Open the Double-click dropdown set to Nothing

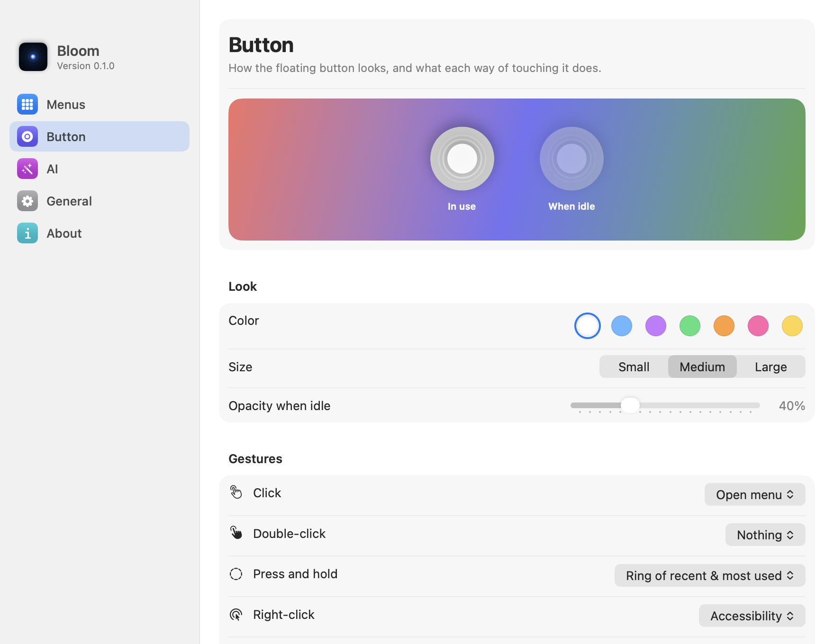[x=765, y=535]
